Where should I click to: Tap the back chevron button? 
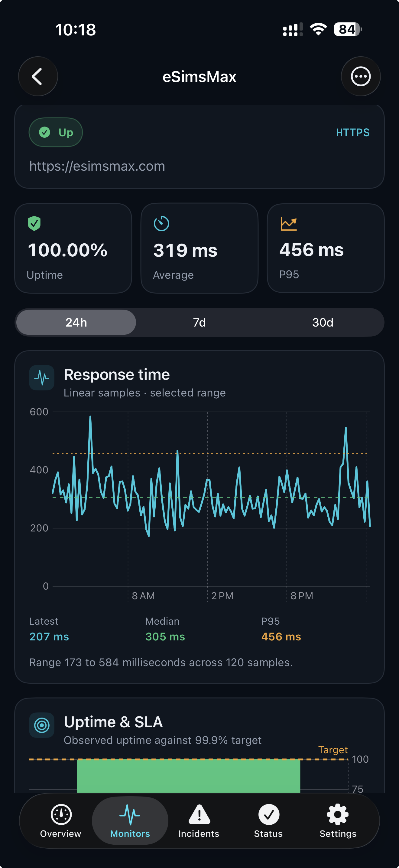(38, 77)
